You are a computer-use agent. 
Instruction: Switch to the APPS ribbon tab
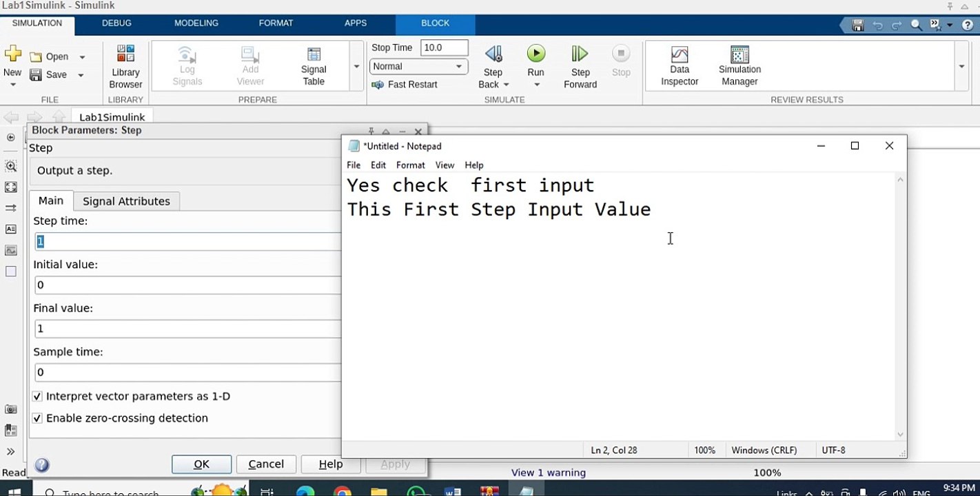pyautogui.click(x=356, y=23)
